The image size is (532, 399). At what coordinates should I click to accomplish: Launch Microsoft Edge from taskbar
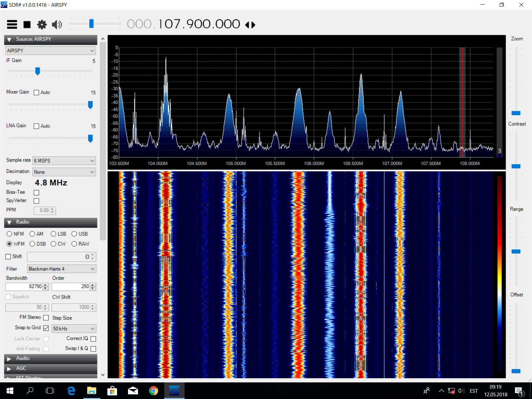point(71,391)
